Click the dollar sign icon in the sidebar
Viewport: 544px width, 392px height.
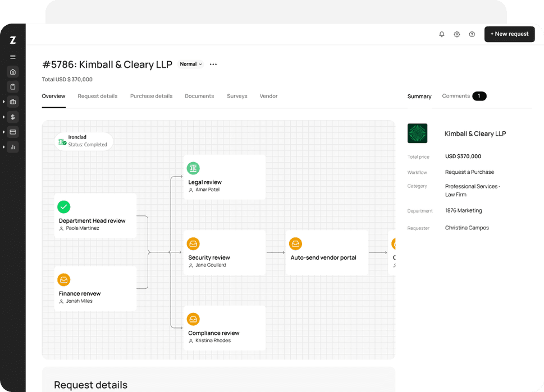[12, 117]
